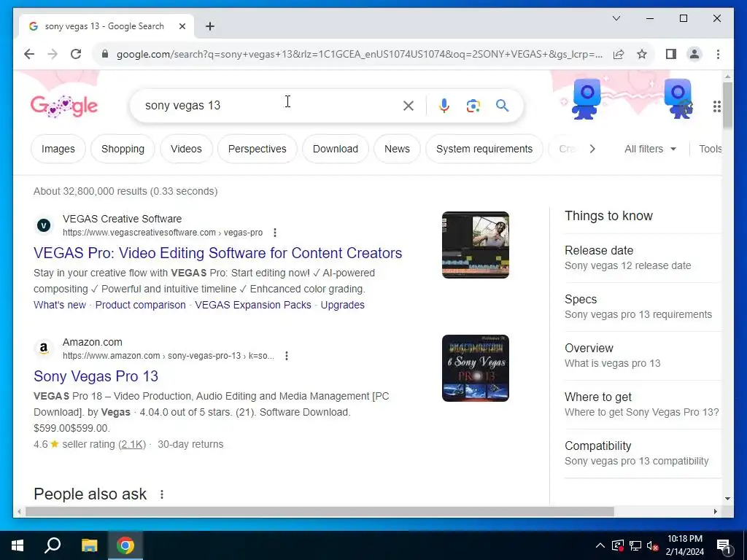Click the scroll-down arrow on the vertical scrollbar

[x=727, y=499]
